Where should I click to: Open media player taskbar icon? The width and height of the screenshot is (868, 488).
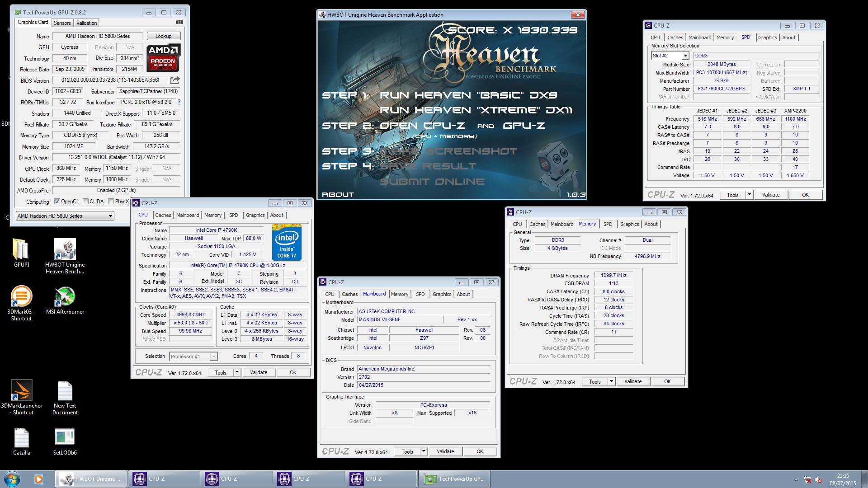[39, 479]
